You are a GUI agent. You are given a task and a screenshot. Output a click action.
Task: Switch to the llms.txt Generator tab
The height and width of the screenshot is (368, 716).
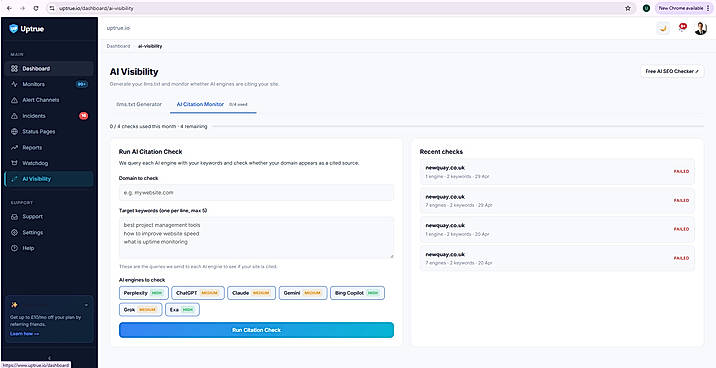click(139, 104)
